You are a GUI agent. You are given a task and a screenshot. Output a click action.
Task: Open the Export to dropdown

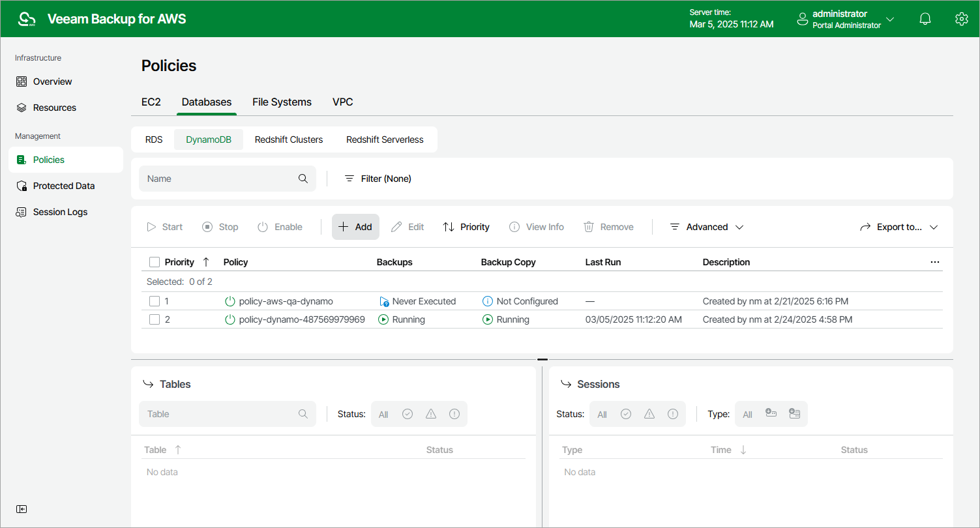899,227
